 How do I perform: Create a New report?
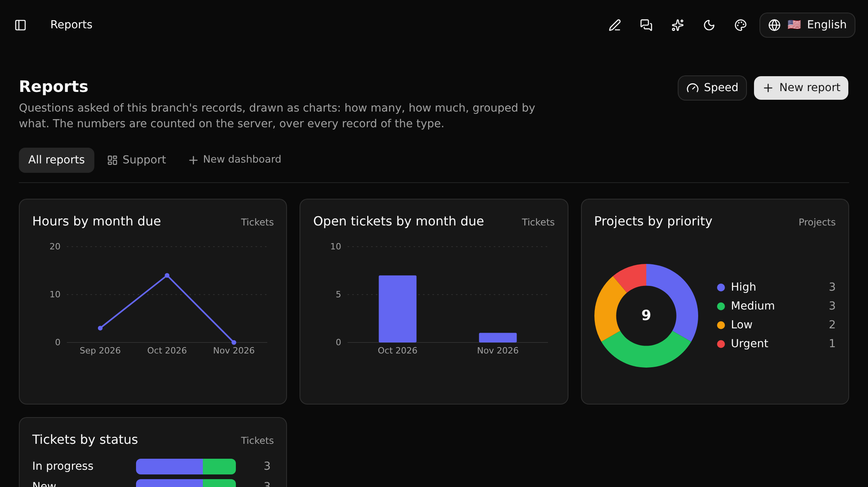click(x=801, y=88)
